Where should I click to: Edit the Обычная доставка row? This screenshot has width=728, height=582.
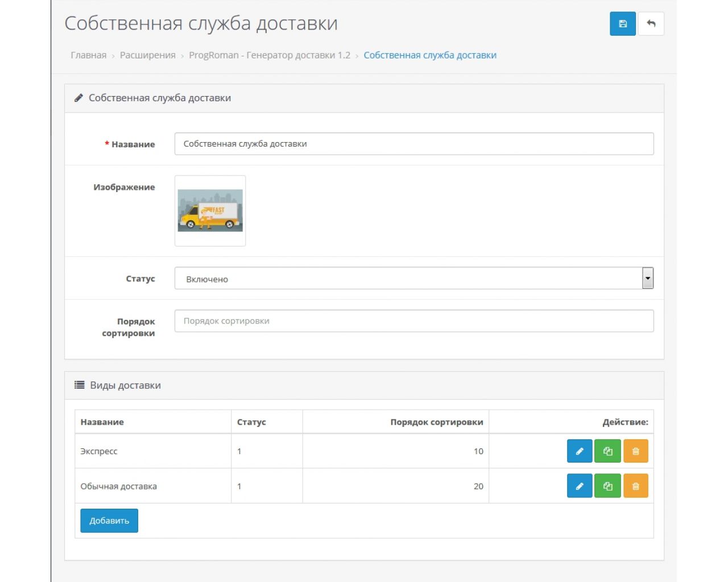tap(580, 486)
